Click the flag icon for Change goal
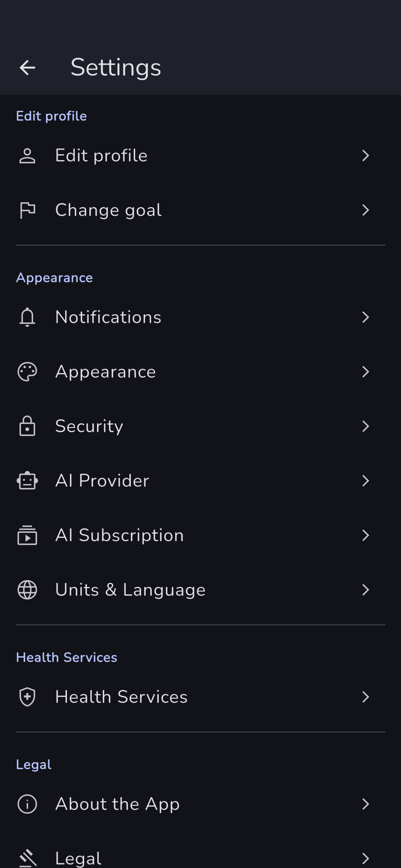401x868 pixels. pos(27,210)
